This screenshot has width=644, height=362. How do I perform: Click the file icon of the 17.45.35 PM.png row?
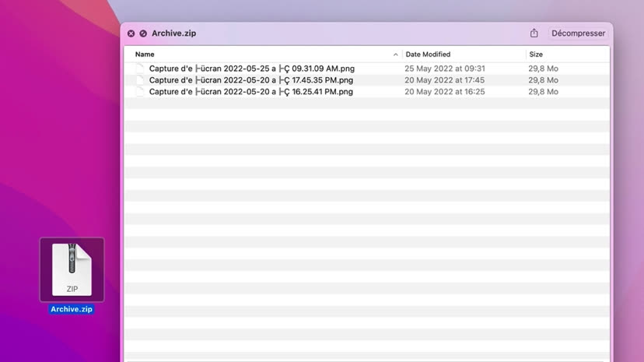(140, 80)
